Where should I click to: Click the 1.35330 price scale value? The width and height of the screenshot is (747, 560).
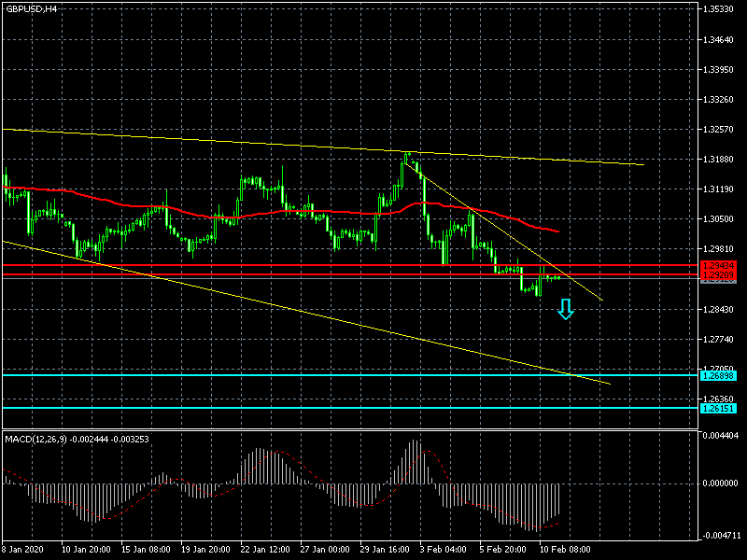[x=722, y=9]
